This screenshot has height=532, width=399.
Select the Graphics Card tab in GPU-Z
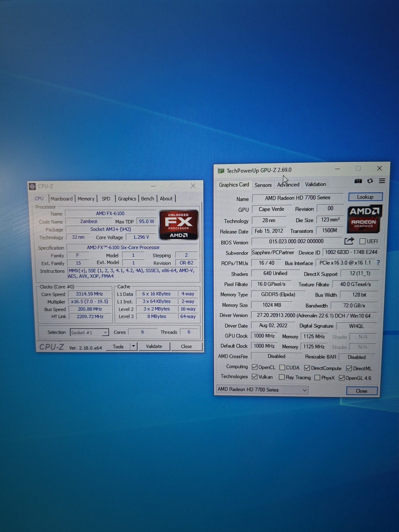[234, 185]
